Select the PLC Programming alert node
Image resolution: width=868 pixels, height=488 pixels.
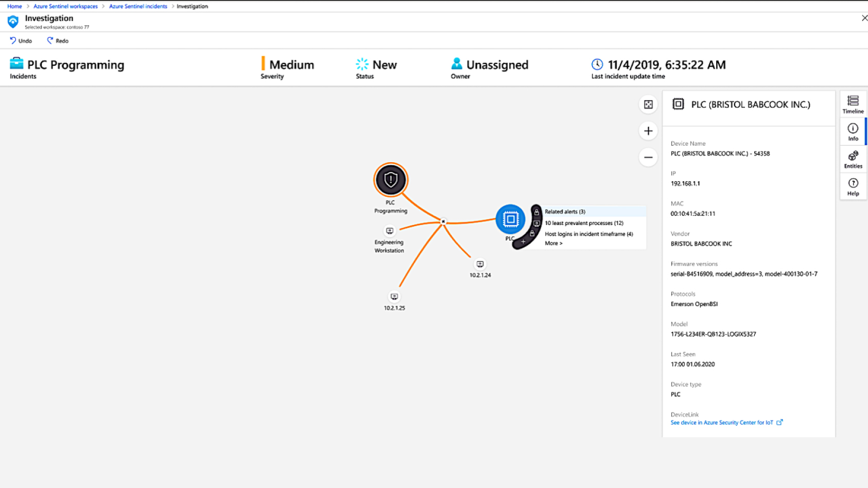tap(391, 180)
